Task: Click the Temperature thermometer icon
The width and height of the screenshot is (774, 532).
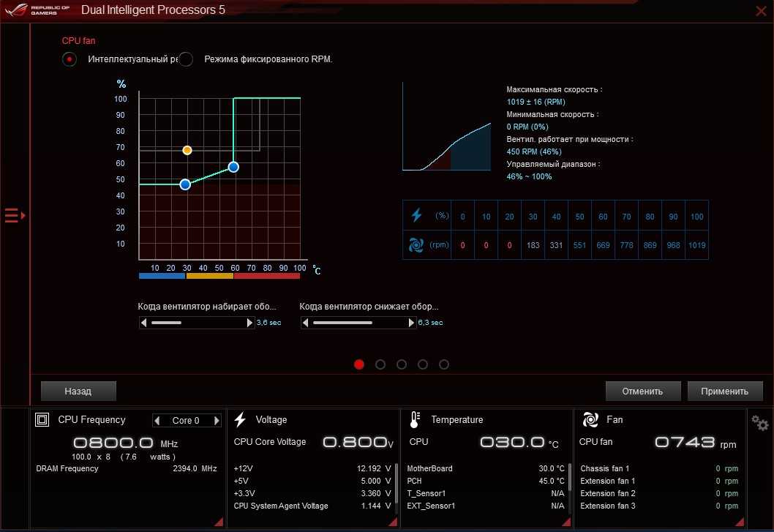Action: [x=415, y=420]
